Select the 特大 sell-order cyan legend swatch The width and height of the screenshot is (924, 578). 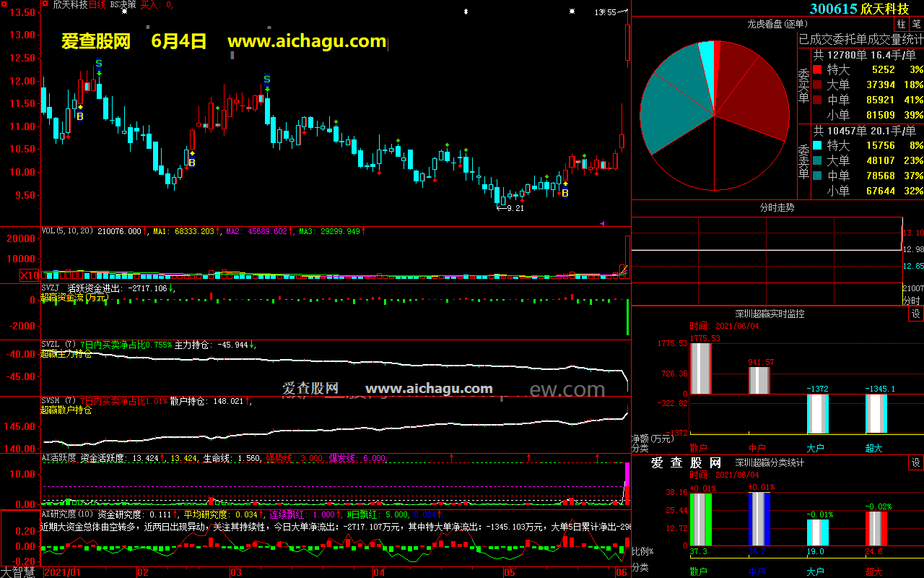(817, 146)
